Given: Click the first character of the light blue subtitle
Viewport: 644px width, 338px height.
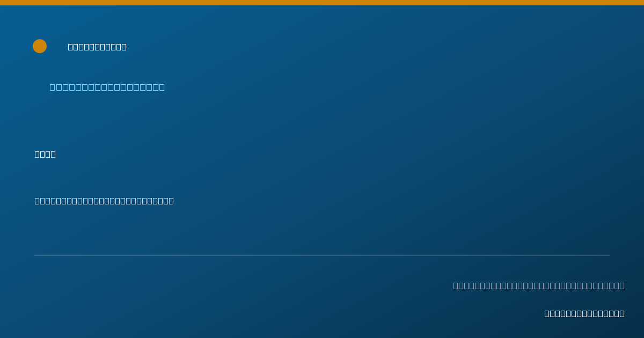Looking at the screenshot, I should pyautogui.click(x=53, y=87).
